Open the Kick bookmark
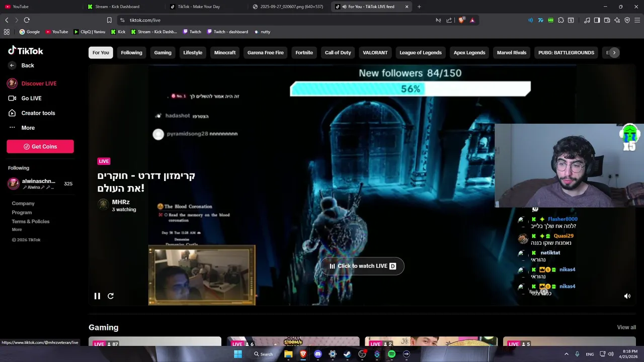 [x=118, y=32]
